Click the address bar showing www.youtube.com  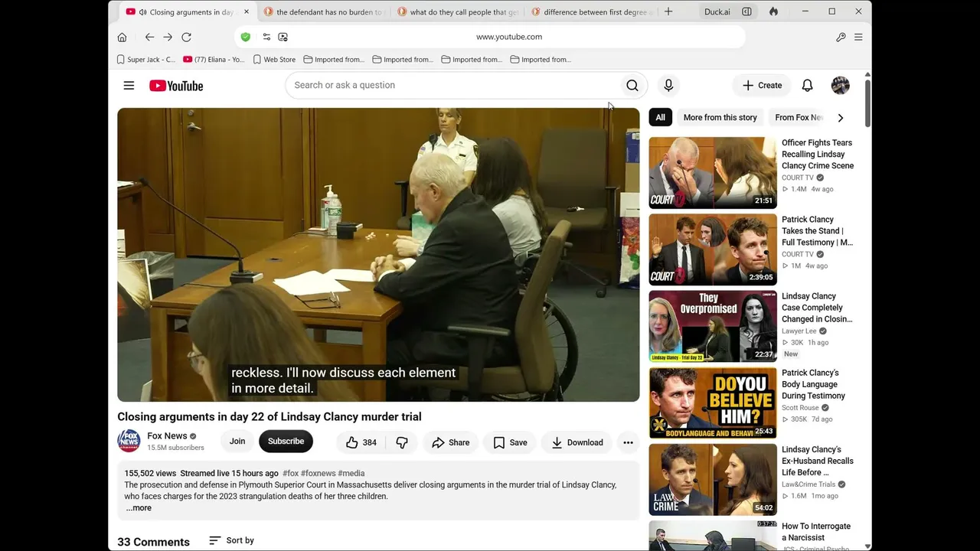[x=490, y=37]
